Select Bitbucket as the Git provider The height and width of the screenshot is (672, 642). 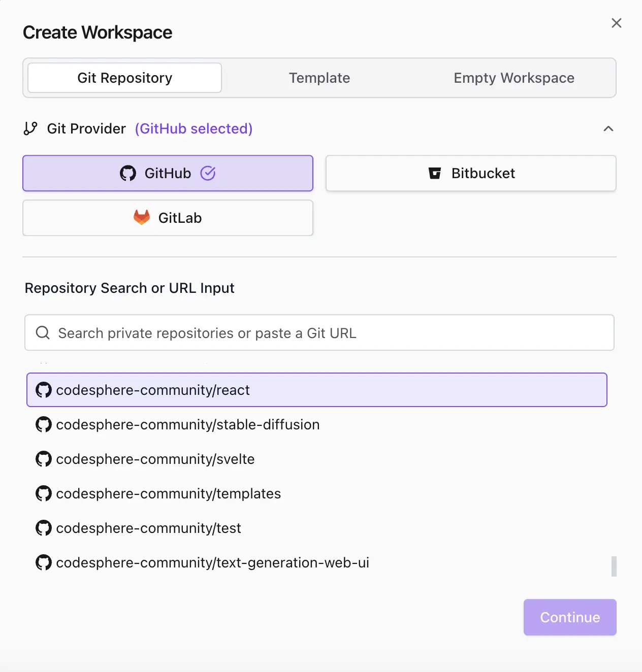[x=470, y=173]
